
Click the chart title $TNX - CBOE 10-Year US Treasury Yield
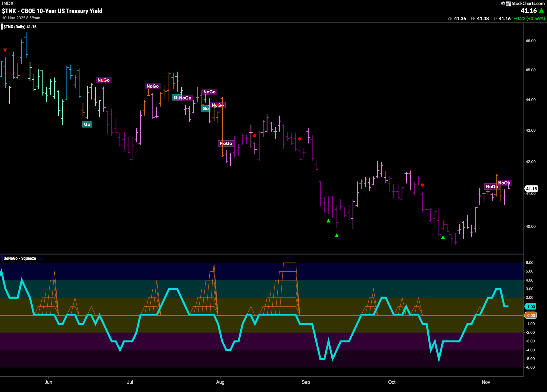pos(52,11)
